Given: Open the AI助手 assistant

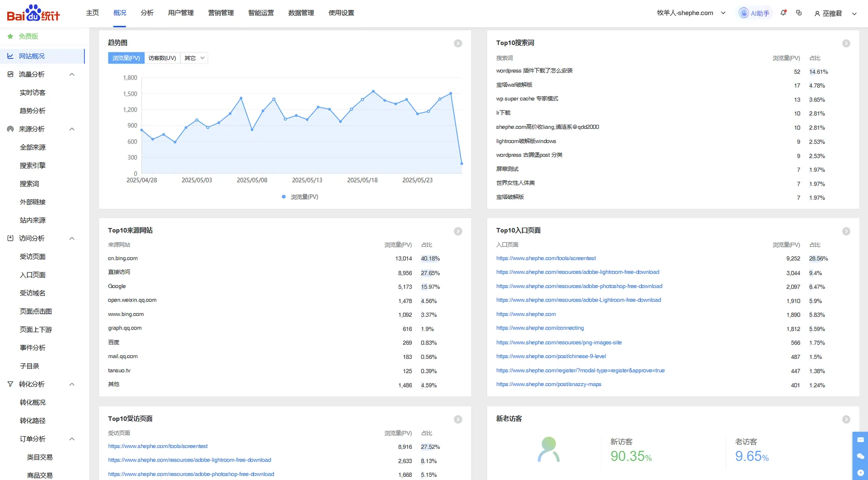Looking at the screenshot, I should coord(754,13).
